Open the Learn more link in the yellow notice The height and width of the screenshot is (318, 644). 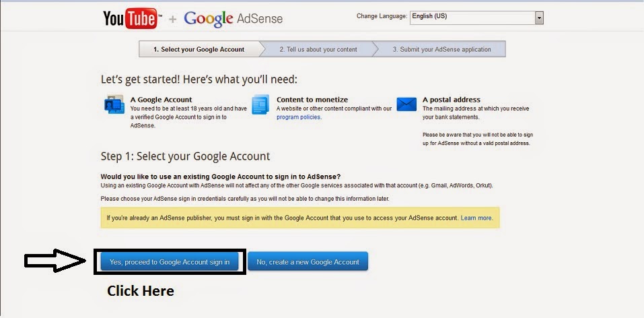(476, 218)
